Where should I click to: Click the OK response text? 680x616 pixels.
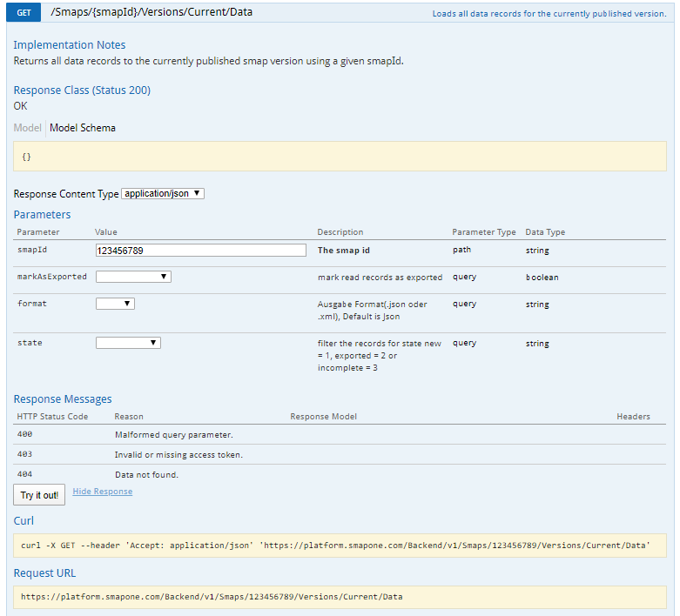pyautogui.click(x=20, y=106)
